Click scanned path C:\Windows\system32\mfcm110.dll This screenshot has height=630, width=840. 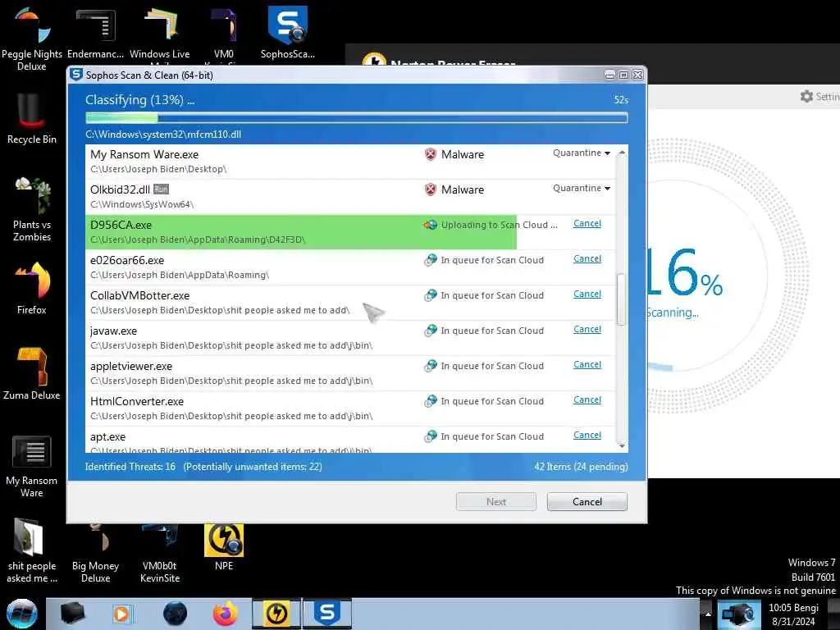point(163,135)
